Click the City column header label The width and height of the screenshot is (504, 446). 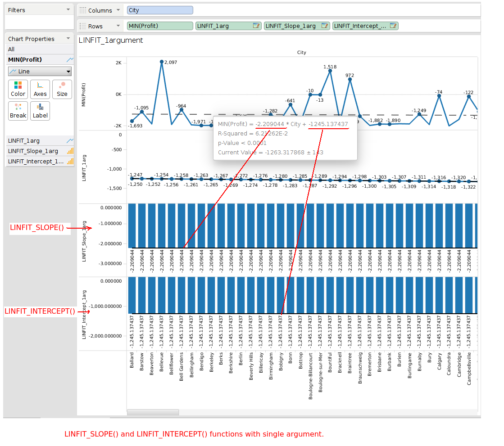click(301, 52)
